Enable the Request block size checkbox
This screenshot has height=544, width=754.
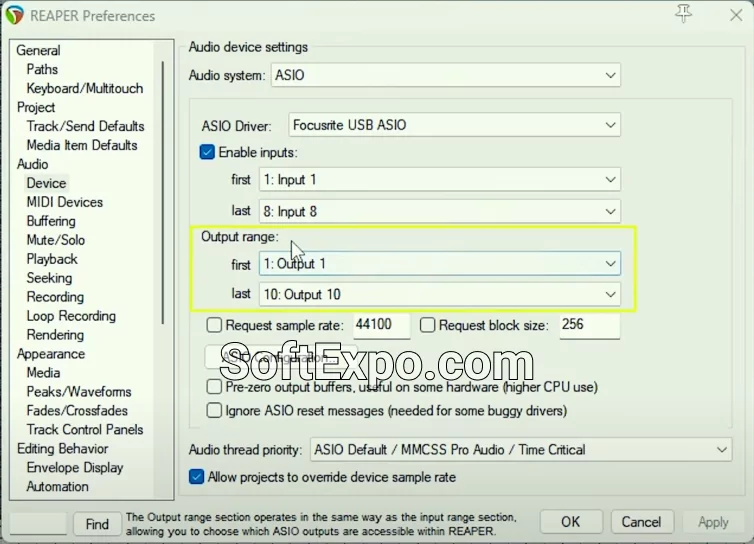[x=428, y=325]
